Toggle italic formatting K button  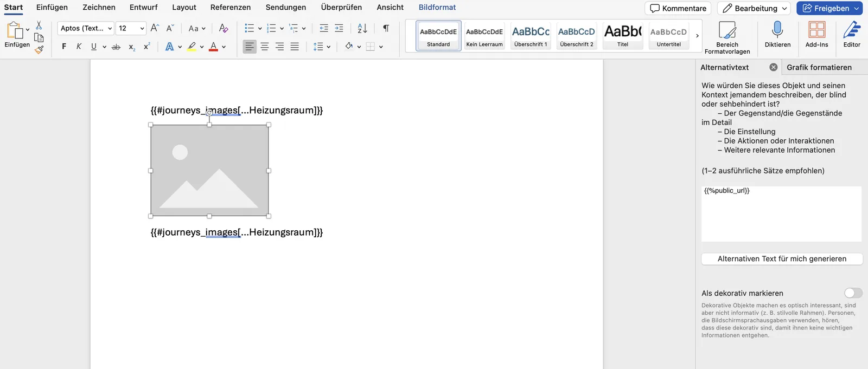(x=79, y=47)
